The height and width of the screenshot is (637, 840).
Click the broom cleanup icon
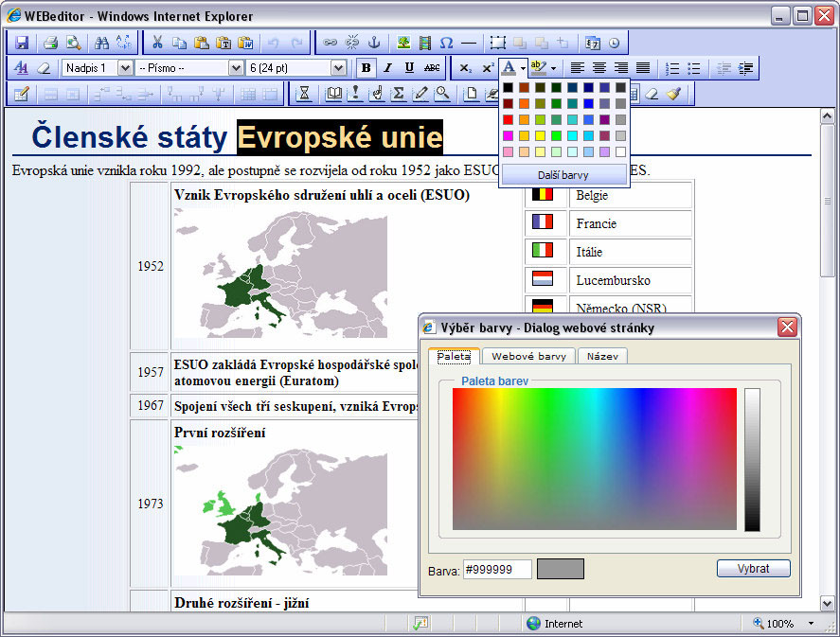[673, 95]
